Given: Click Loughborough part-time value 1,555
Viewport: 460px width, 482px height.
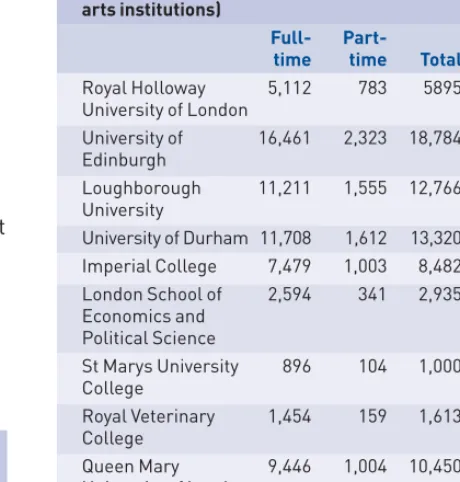Looking at the screenshot, I should (x=365, y=188).
